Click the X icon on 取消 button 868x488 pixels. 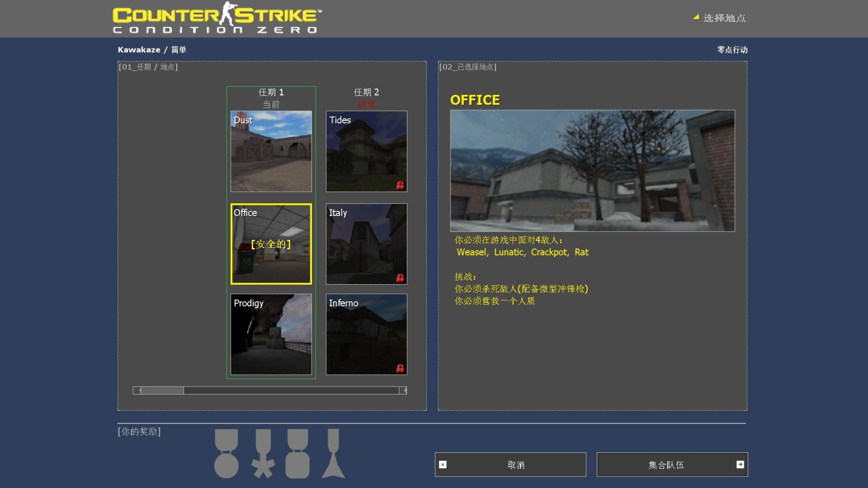click(443, 464)
